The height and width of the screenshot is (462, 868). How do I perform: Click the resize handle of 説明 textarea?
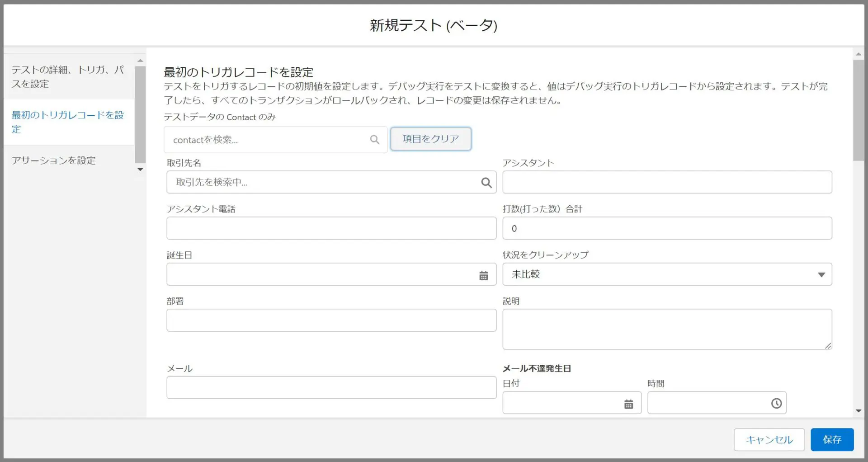click(827, 345)
